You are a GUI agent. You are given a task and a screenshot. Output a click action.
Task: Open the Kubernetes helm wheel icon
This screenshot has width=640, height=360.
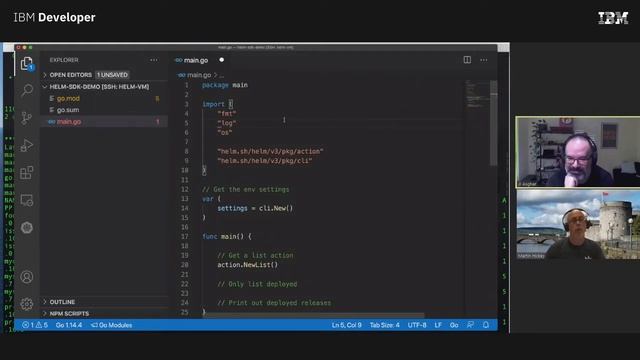(27, 228)
